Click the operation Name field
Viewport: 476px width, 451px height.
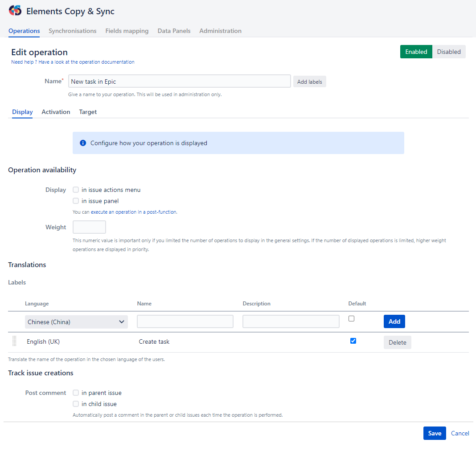pos(179,81)
